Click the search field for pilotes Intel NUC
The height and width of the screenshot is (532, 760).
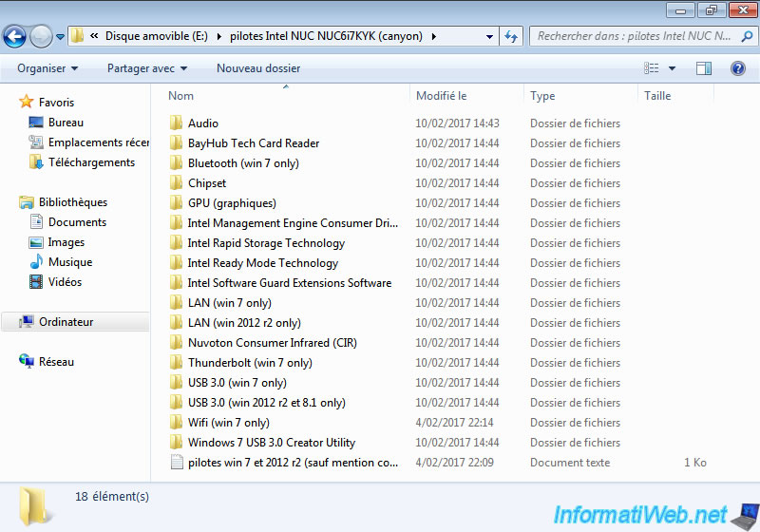[635, 36]
